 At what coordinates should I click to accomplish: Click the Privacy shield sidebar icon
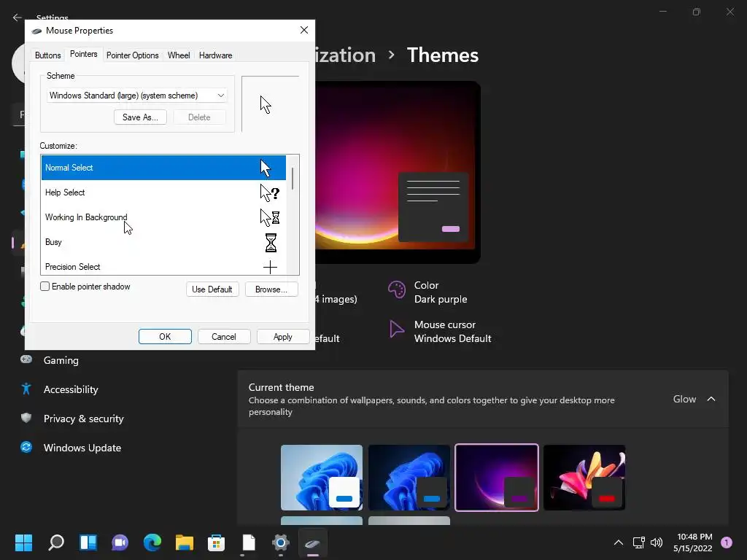click(26, 418)
